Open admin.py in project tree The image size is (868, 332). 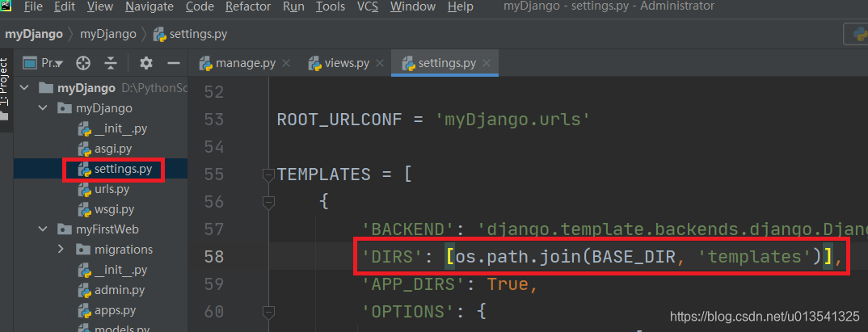[x=120, y=290]
